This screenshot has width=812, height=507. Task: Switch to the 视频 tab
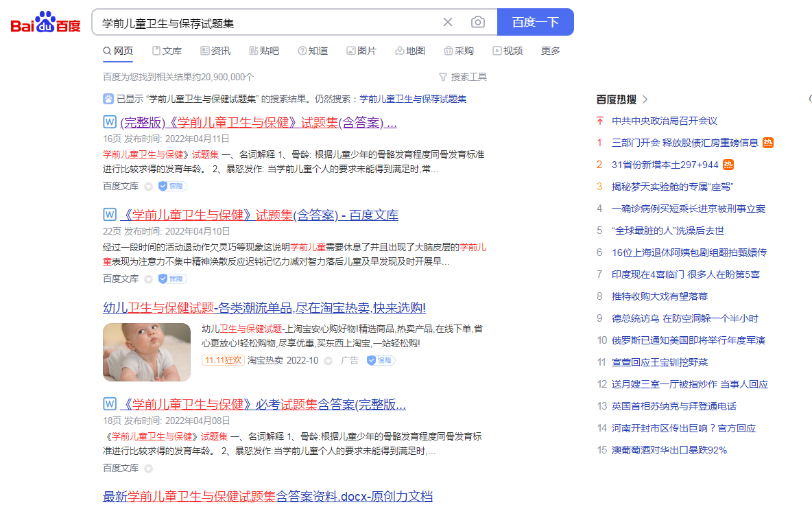[508, 51]
